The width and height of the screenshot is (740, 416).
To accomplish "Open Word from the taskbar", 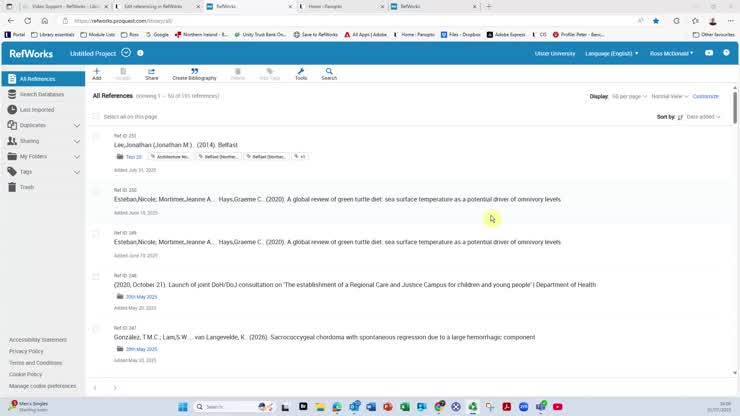I will (x=371, y=407).
